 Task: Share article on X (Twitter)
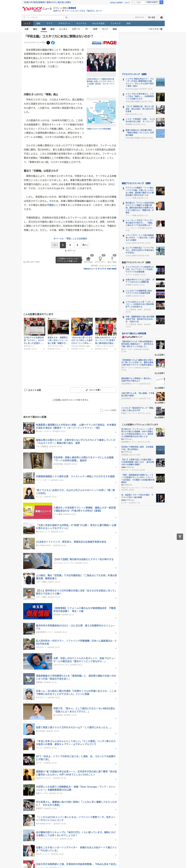click(48, 43)
